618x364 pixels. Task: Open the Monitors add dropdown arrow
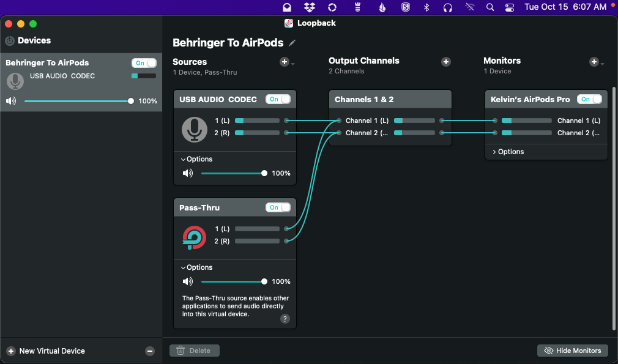(x=602, y=64)
